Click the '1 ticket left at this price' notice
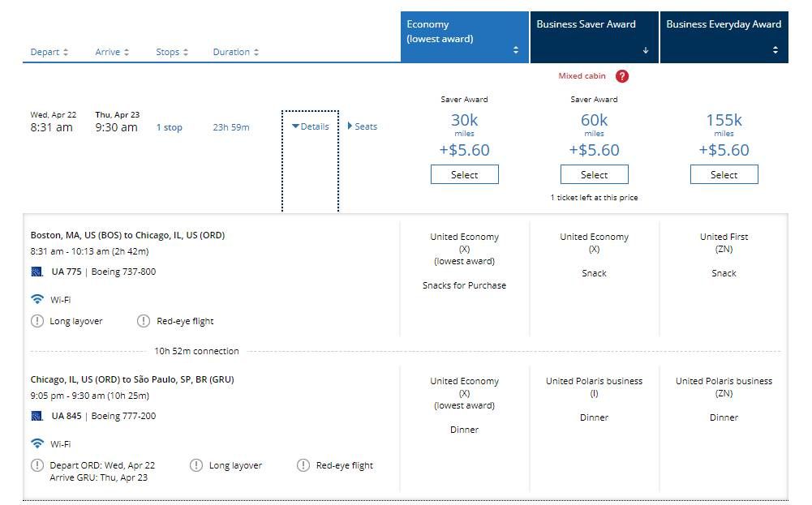Viewport: 812px width, 505px height. point(594,198)
